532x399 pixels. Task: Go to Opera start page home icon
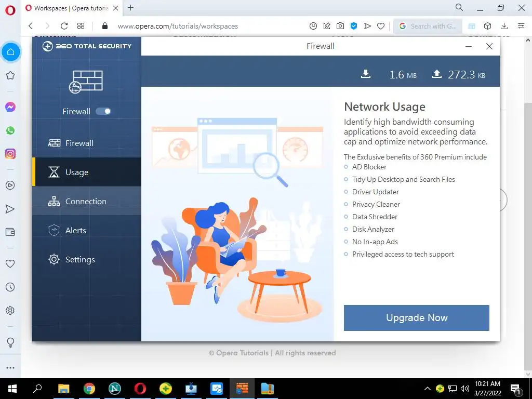tap(10, 52)
